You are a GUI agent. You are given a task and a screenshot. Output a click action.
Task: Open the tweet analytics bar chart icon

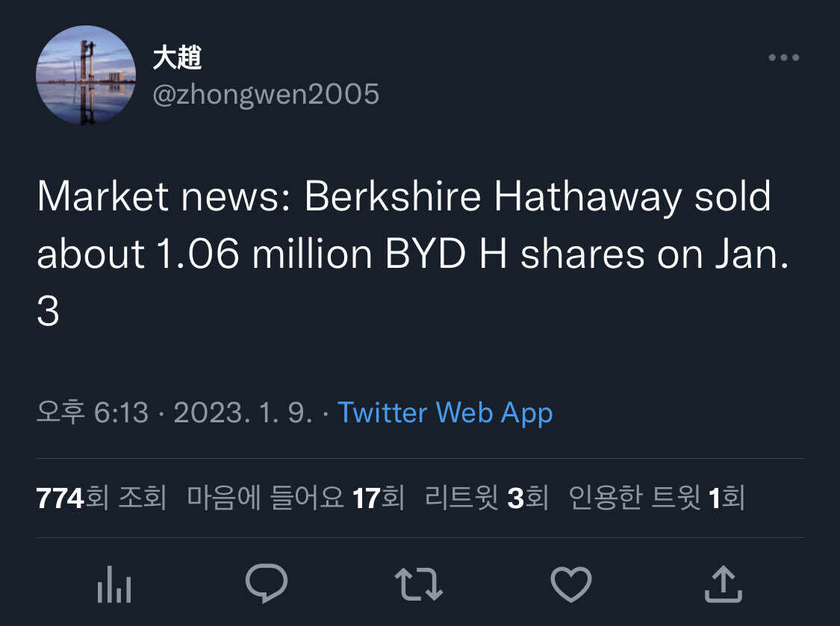point(114,583)
